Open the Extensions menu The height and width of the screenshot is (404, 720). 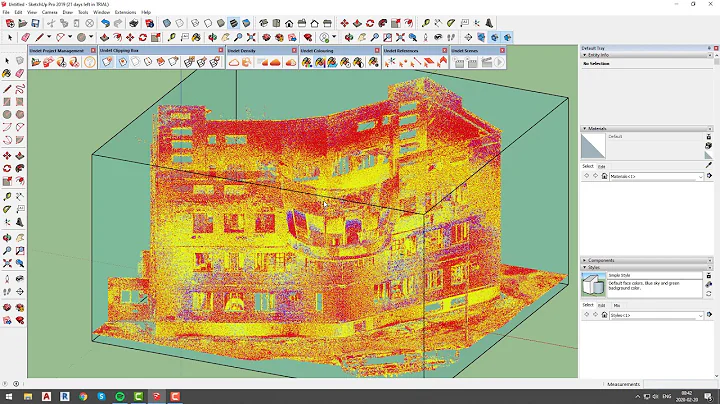point(125,12)
